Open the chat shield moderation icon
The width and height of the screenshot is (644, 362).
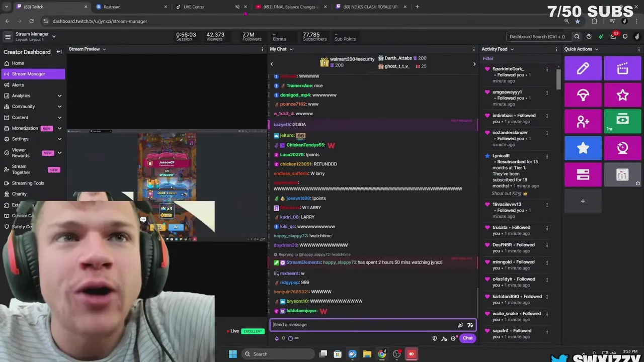tap(435, 338)
